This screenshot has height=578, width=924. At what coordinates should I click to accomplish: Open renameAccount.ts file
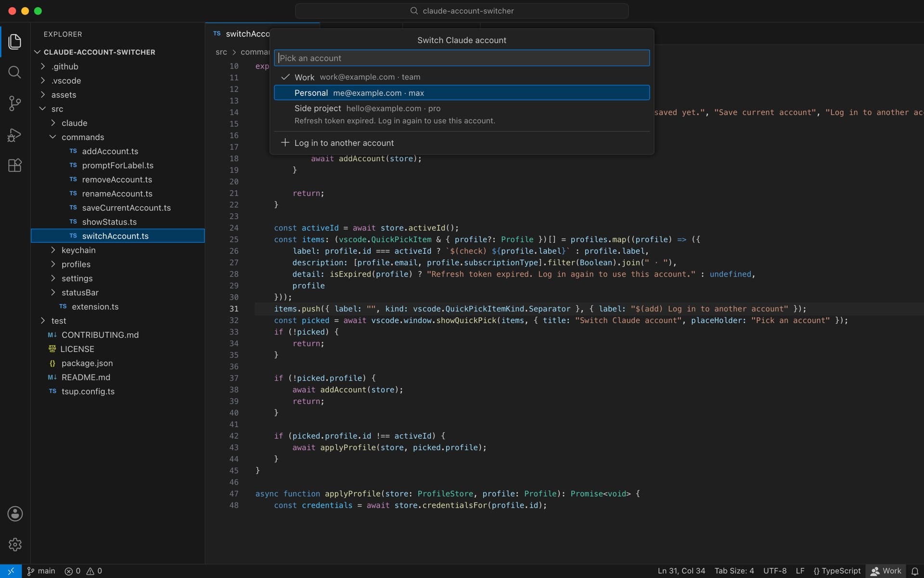tap(117, 194)
